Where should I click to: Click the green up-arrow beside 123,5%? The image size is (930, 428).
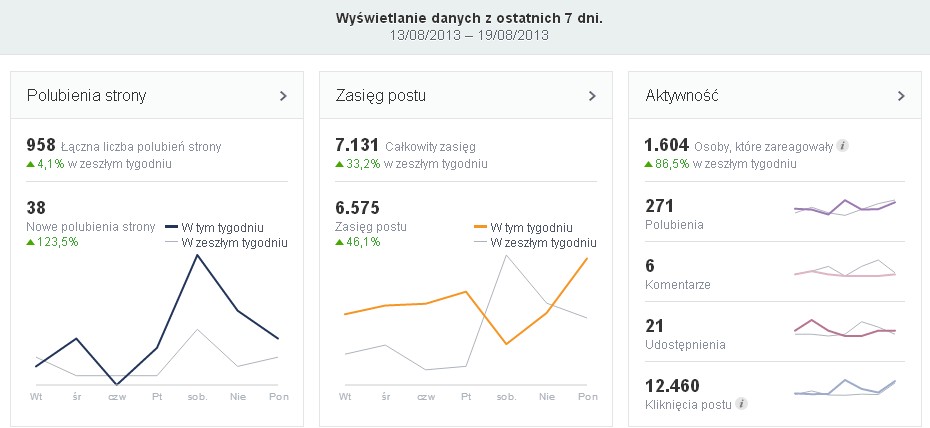tap(31, 242)
